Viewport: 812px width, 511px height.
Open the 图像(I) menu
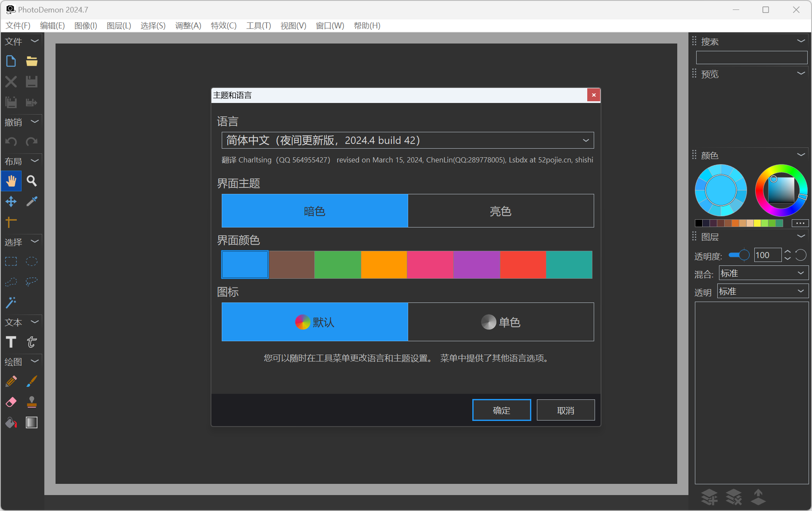[86, 25]
